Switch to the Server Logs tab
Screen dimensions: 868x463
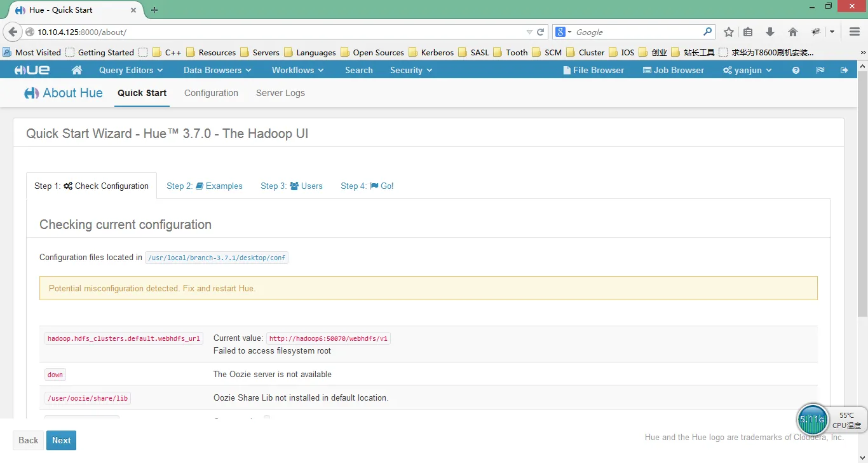(x=280, y=93)
